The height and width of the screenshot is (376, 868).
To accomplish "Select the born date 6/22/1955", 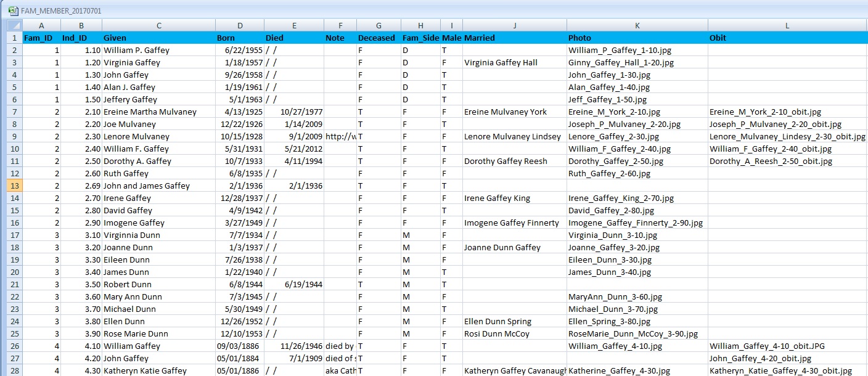I will (x=240, y=50).
